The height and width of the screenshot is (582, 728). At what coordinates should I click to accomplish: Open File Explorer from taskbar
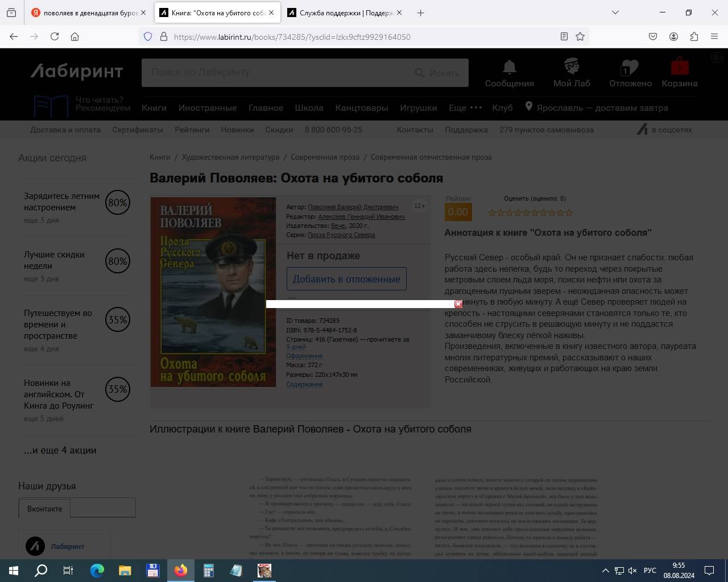pyautogui.click(x=125, y=571)
